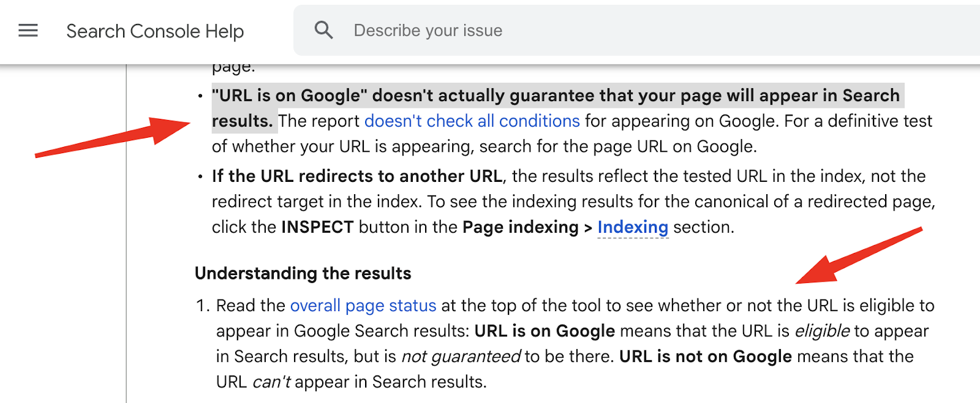Click the magnifying glass search icon

tap(323, 30)
